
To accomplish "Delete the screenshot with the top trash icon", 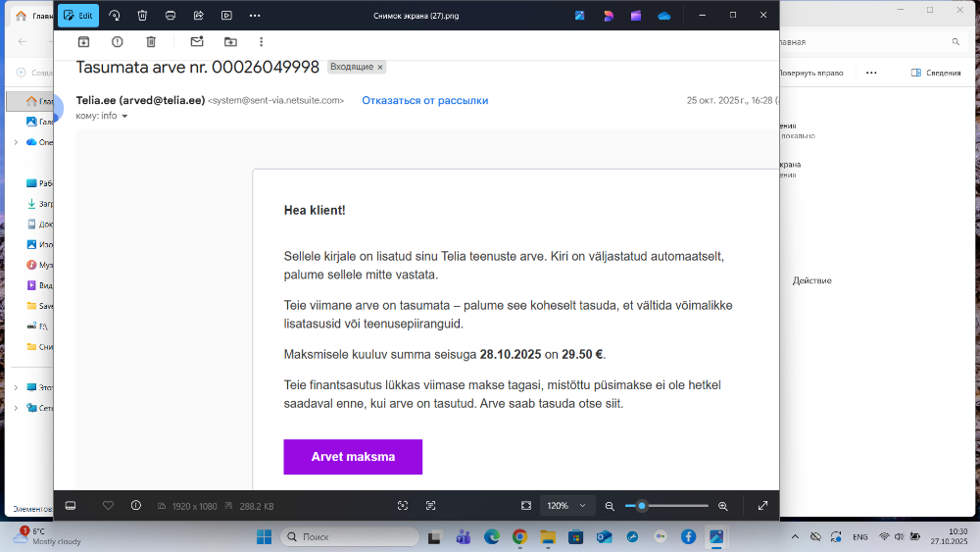I will click(x=142, y=16).
